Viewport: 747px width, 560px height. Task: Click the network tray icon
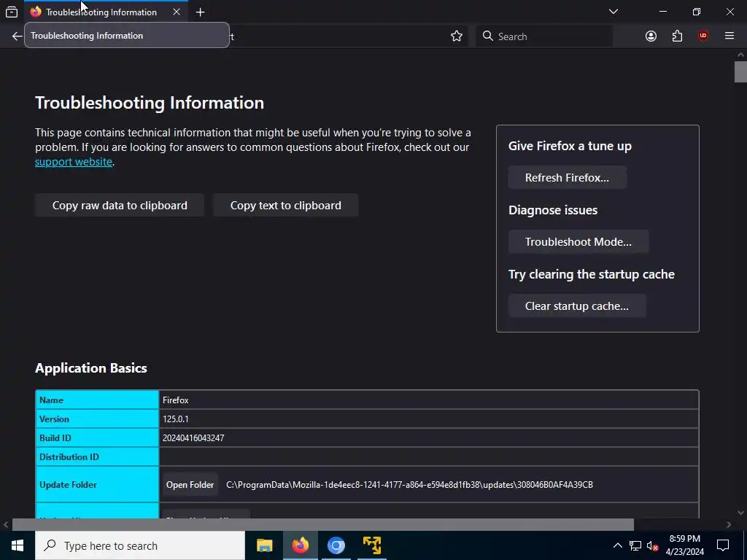(x=635, y=545)
